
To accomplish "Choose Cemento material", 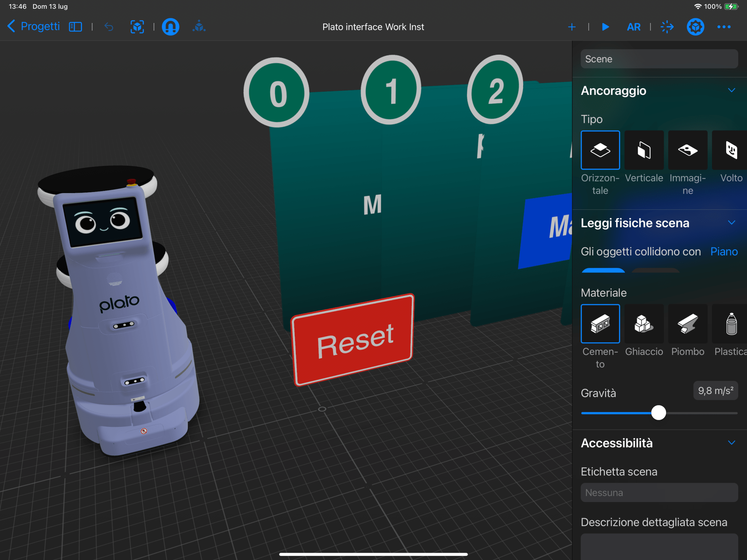I will click(600, 324).
